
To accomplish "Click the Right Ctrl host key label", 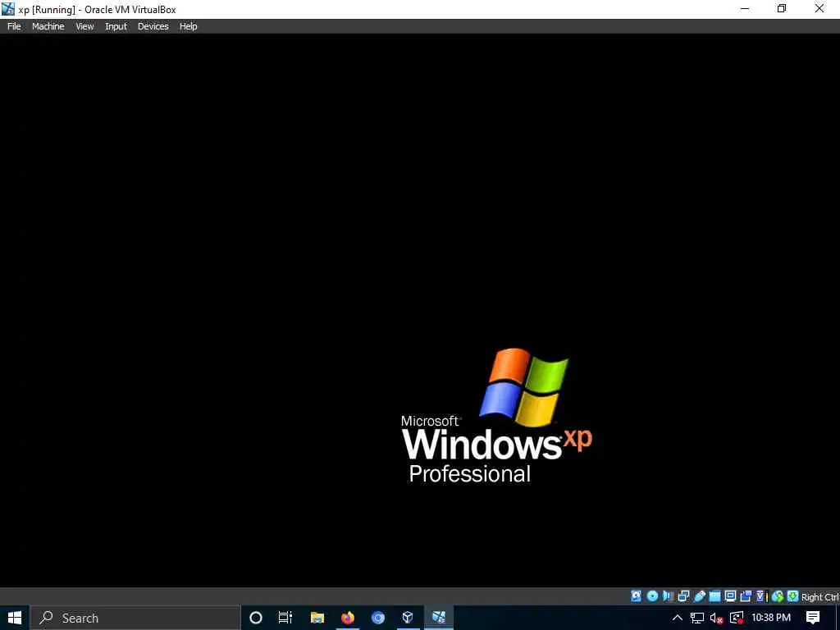I will [x=820, y=597].
